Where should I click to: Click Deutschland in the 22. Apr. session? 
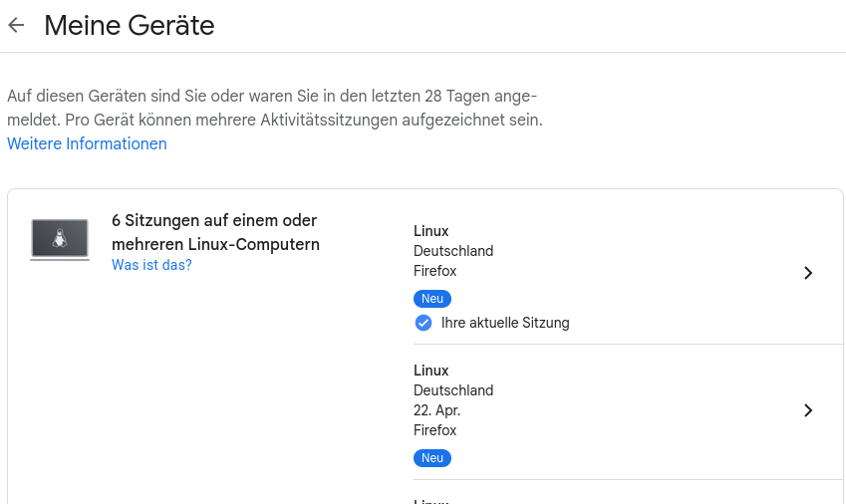[x=453, y=390]
